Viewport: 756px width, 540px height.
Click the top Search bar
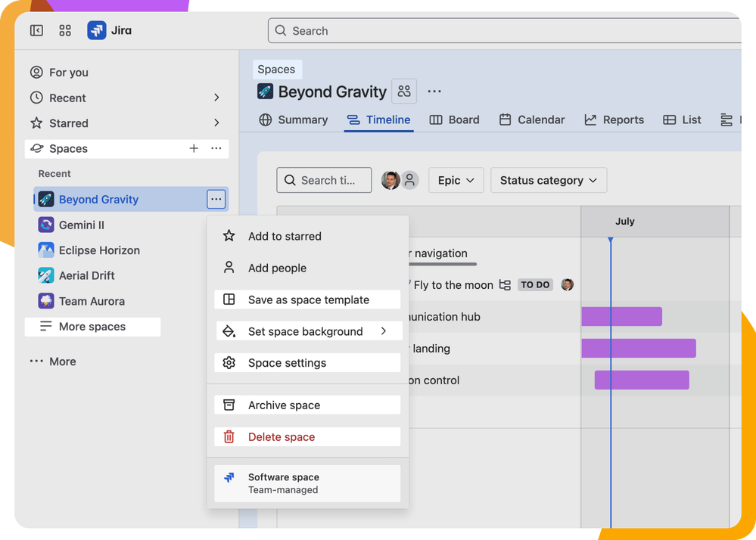point(504,31)
